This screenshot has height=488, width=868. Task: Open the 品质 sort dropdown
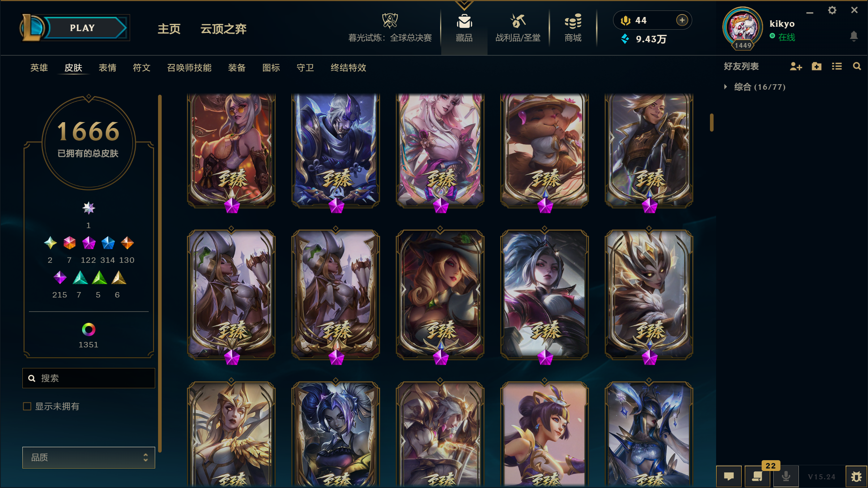click(x=89, y=457)
